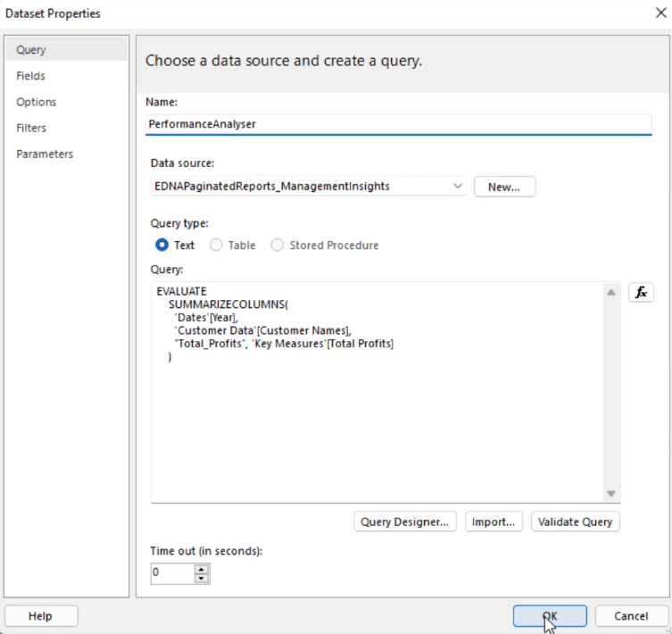Select the Text query type radio button
This screenshot has height=634, width=672.
(162, 245)
